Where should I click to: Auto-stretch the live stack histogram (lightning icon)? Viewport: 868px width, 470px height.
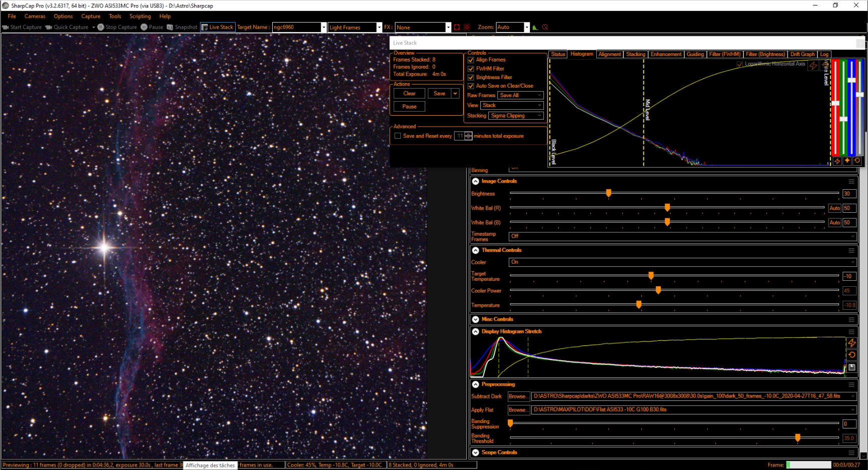pos(813,66)
